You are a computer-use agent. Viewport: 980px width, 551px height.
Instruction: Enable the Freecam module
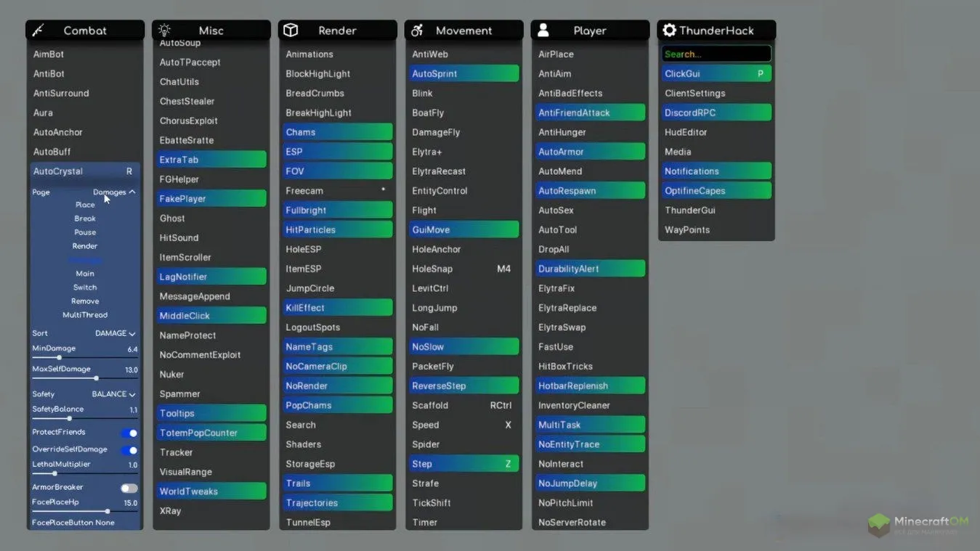point(337,191)
